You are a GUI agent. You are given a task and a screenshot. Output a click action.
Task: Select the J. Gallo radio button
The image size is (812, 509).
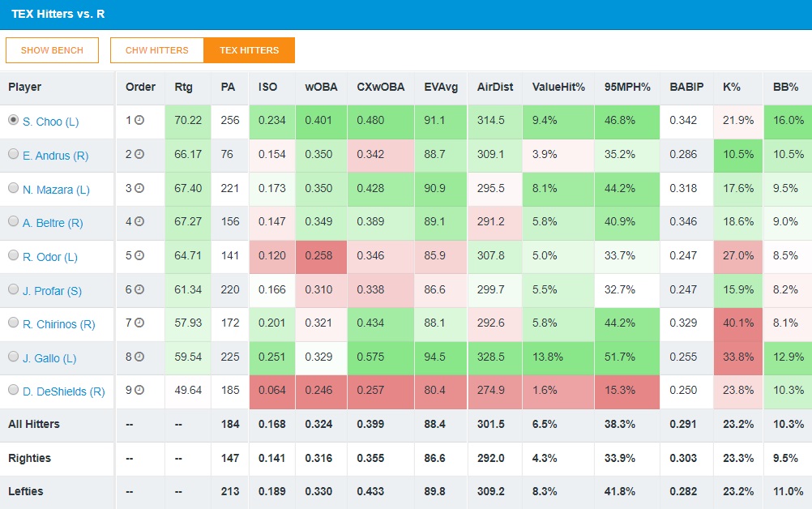[x=14, y=357]
